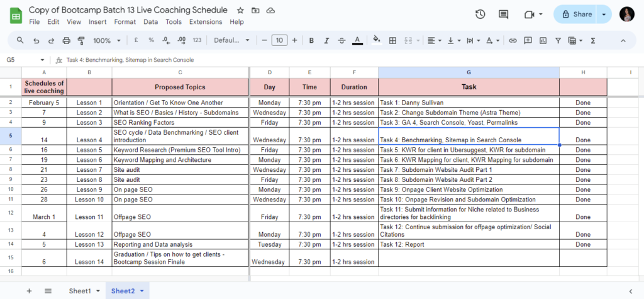Activate the paint format tool
644x299 pixels.
click(x=81, y=40)
